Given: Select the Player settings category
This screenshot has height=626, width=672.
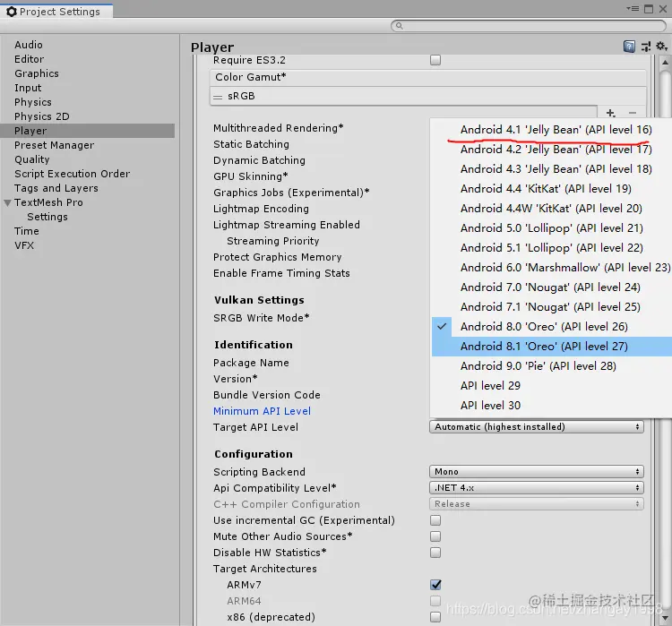Looking at the screenshot, I should 88,131.
